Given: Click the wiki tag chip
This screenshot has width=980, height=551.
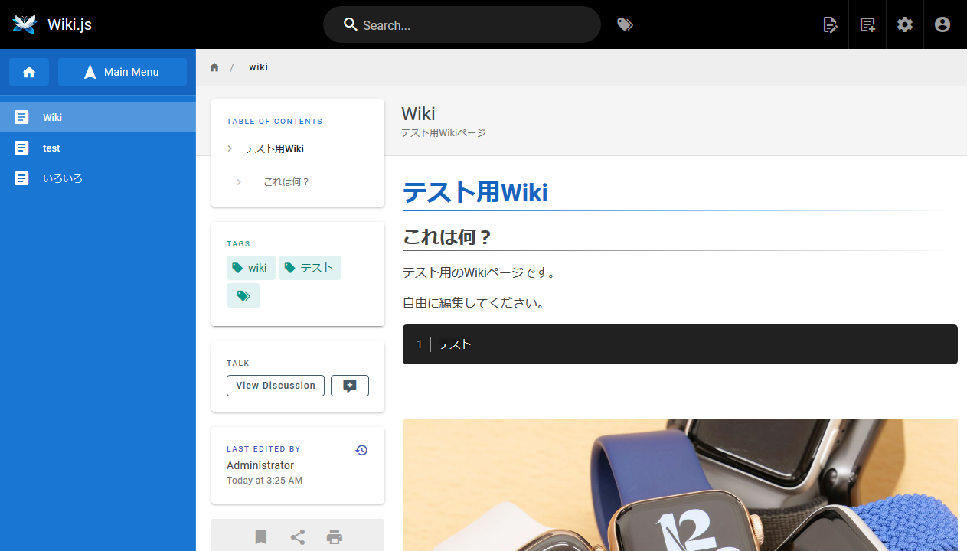Looking at the screenshot, I should point(251,268).
